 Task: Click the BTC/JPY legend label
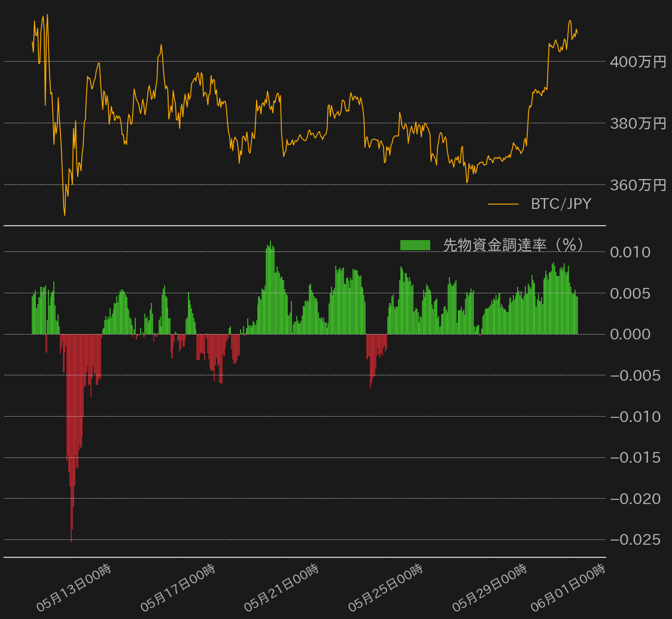561,204
